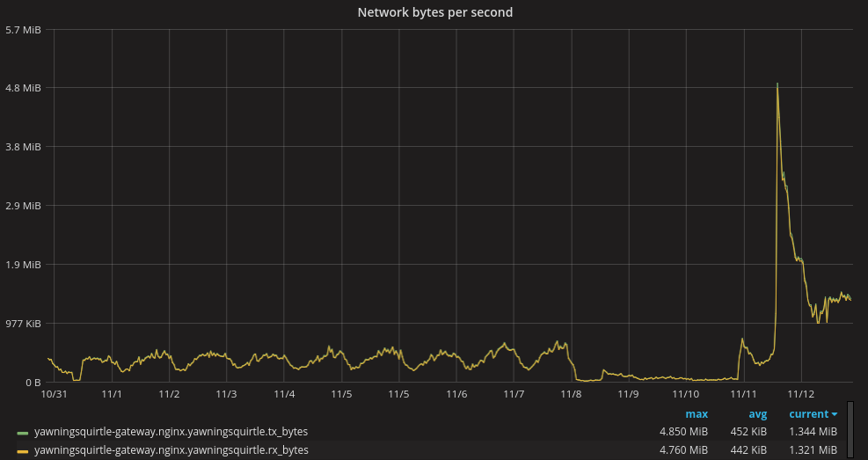Click the 11/6 x-axis date label
The height and width of the screenshot is (460, 868).
[x=456, y=394]
